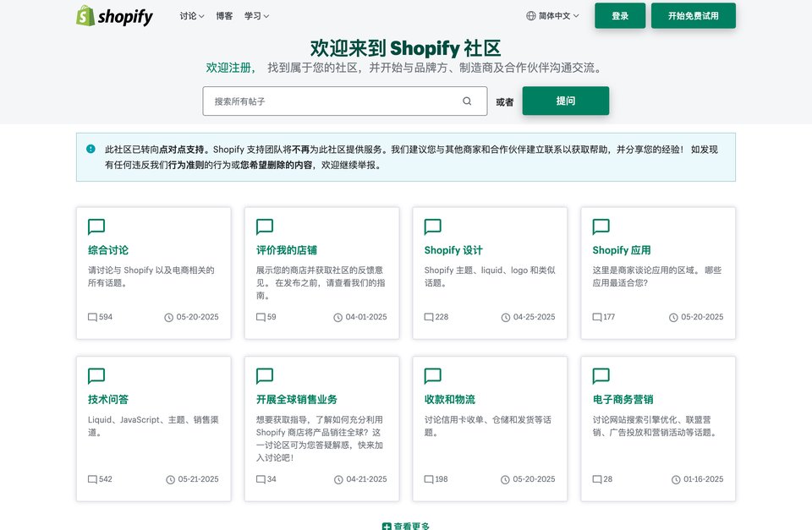Open the Shopify 设计 board title
The width and height of the screenshot is (812, 530).
[x=453, y=250]
